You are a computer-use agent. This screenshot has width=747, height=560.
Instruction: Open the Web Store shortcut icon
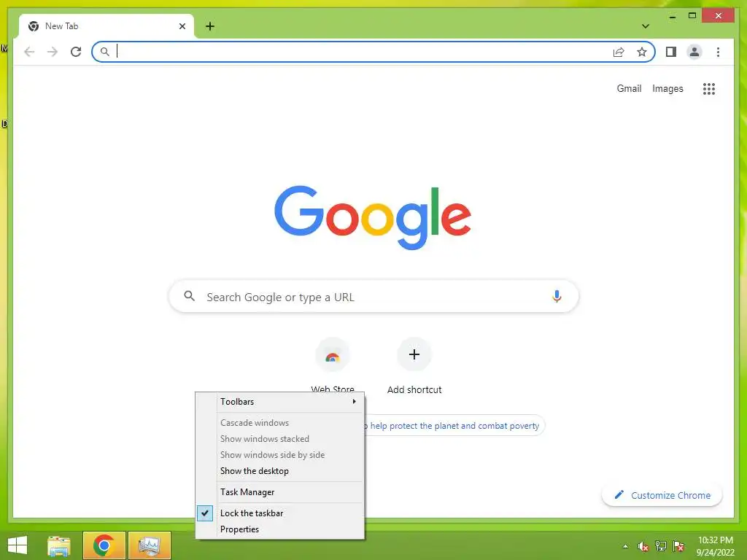click(x=333, y=355)
